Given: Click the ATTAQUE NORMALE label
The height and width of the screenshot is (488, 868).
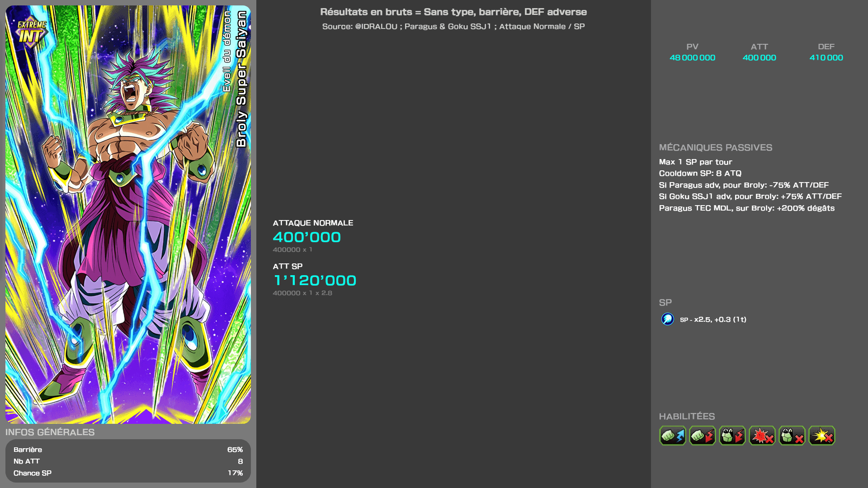Looking at the screenshot, I should pos(313,223).
